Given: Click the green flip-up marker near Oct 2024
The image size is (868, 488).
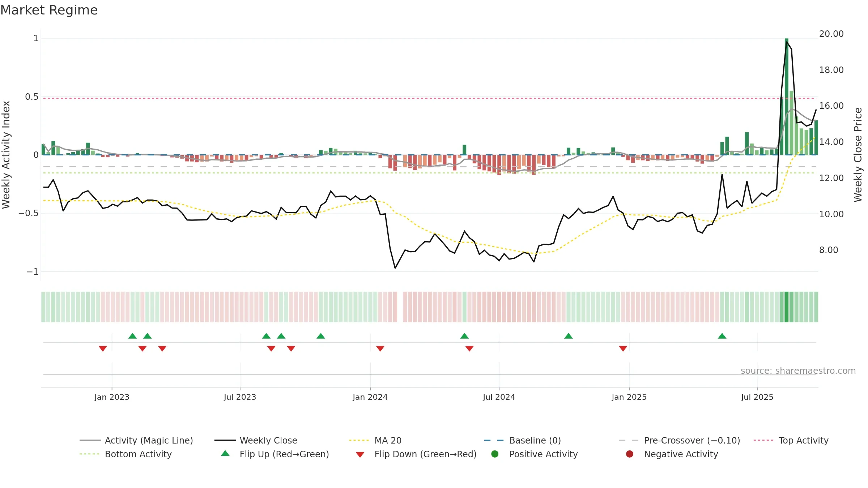Looking at the screenshot, I should 569,336.
